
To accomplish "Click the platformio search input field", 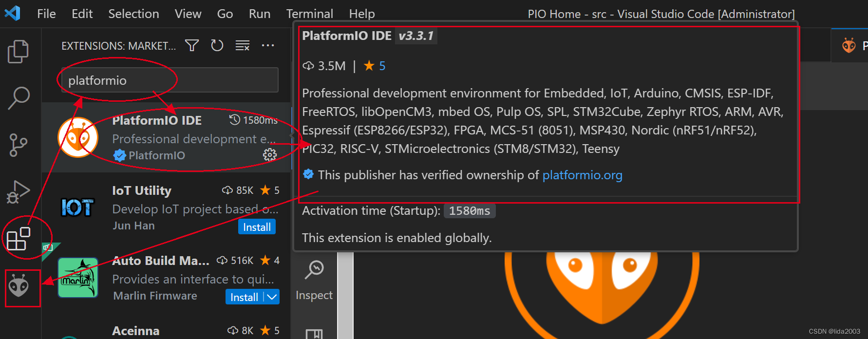I will click(170, 80).
